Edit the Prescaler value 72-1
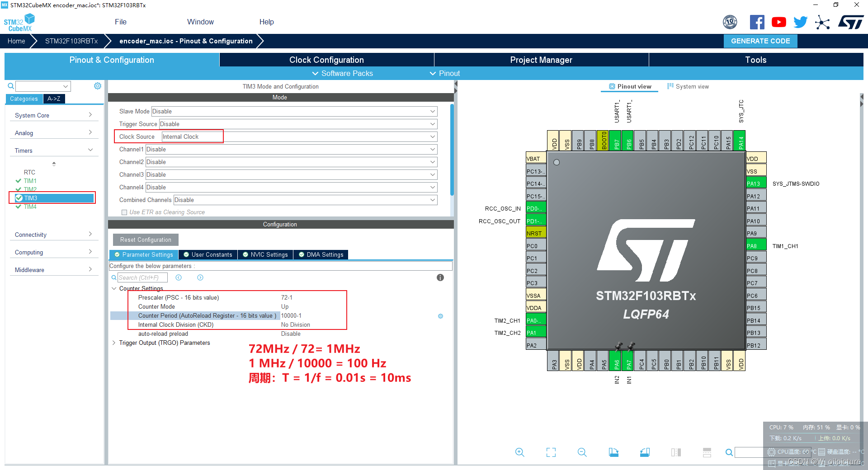The height and width of the screenshot is (470, 868). (x=287, y=297)
